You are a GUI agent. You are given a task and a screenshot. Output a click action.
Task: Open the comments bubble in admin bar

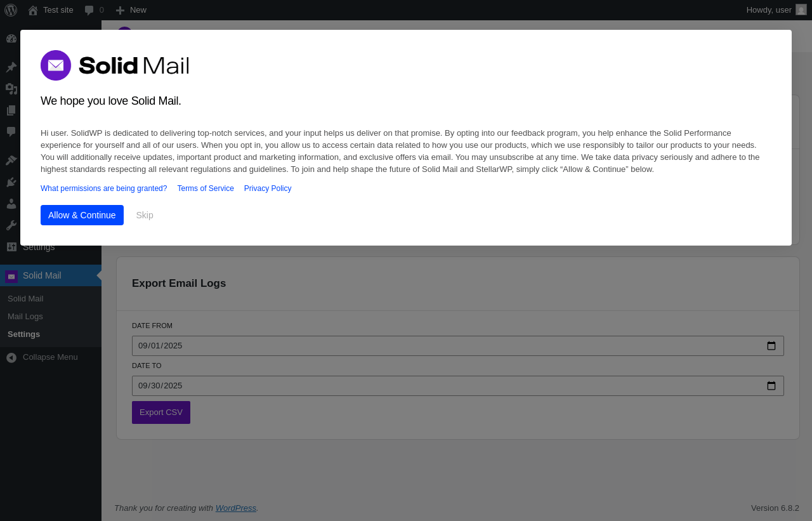(94, 10)
